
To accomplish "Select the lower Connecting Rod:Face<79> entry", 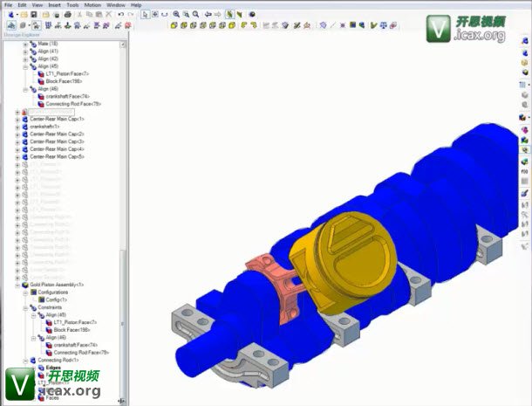I will pos(81,353).
